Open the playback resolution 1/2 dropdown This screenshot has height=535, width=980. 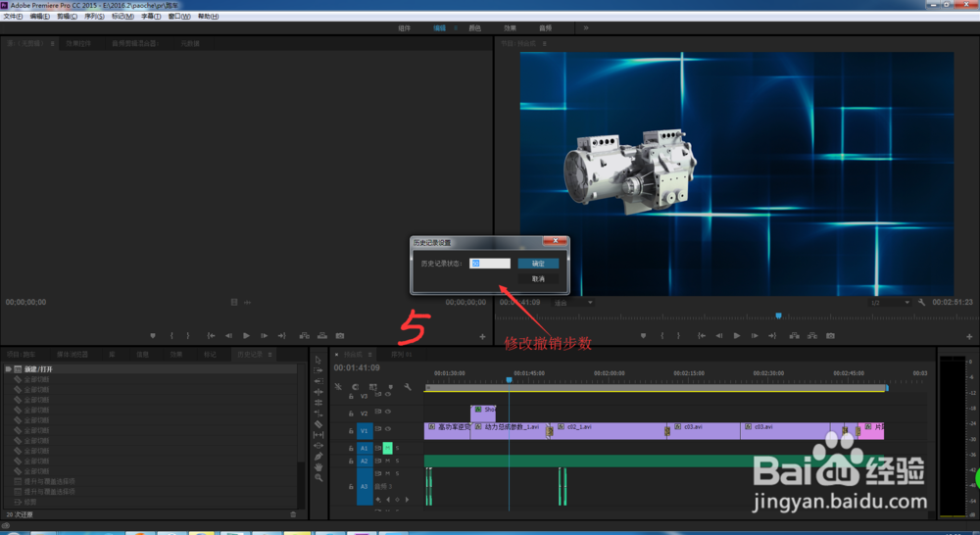point(890,303)
